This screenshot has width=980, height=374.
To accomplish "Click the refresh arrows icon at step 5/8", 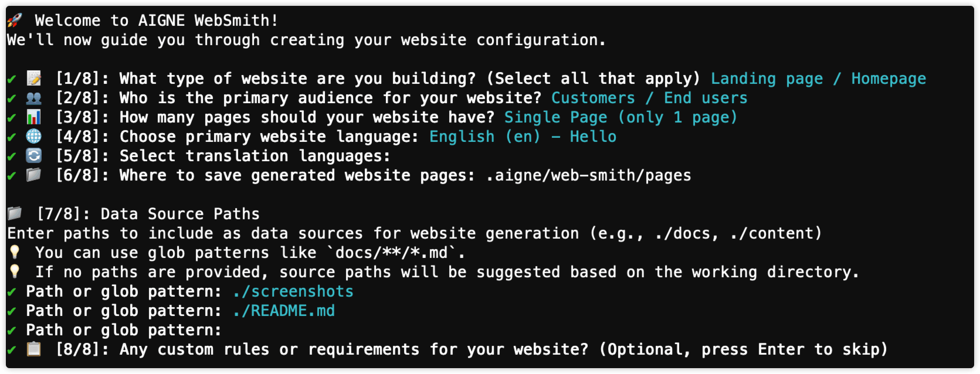I will coord(34,156).
